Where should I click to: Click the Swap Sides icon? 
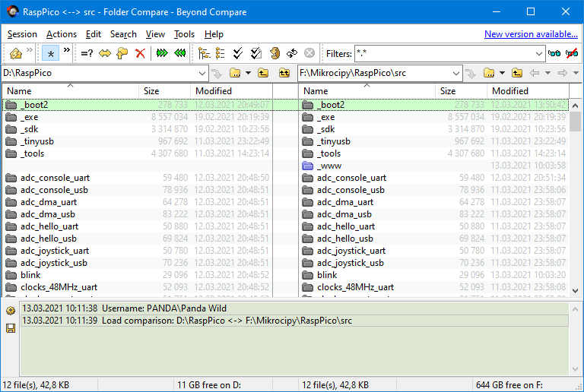291,53
